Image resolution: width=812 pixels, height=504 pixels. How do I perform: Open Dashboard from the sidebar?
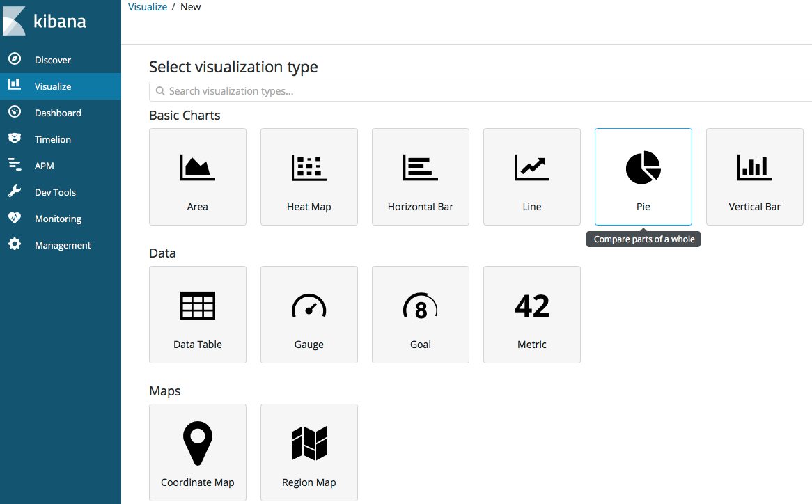[61, 112]
